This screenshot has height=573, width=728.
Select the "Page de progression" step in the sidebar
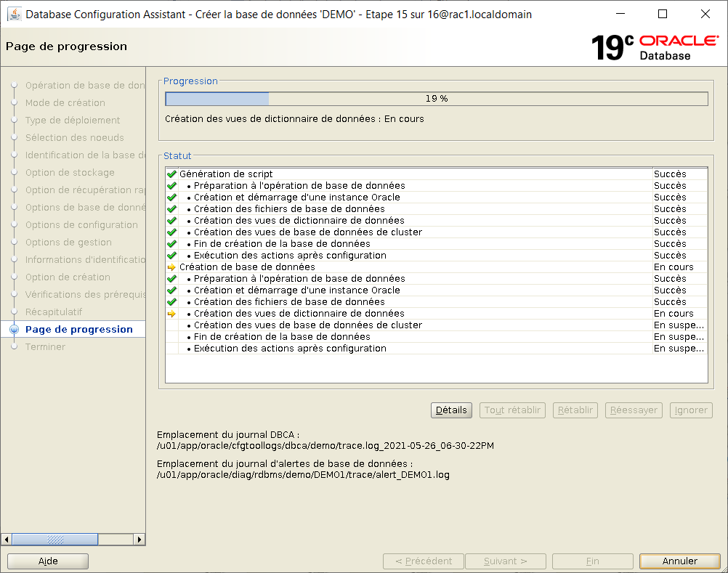pyautogui.click(x=79, y=330)
